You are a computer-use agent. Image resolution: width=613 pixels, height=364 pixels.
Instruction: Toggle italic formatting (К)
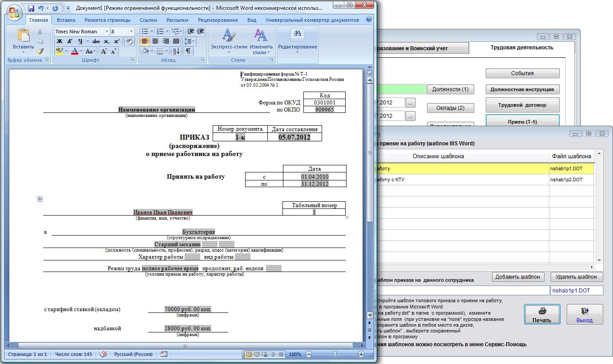70,41
